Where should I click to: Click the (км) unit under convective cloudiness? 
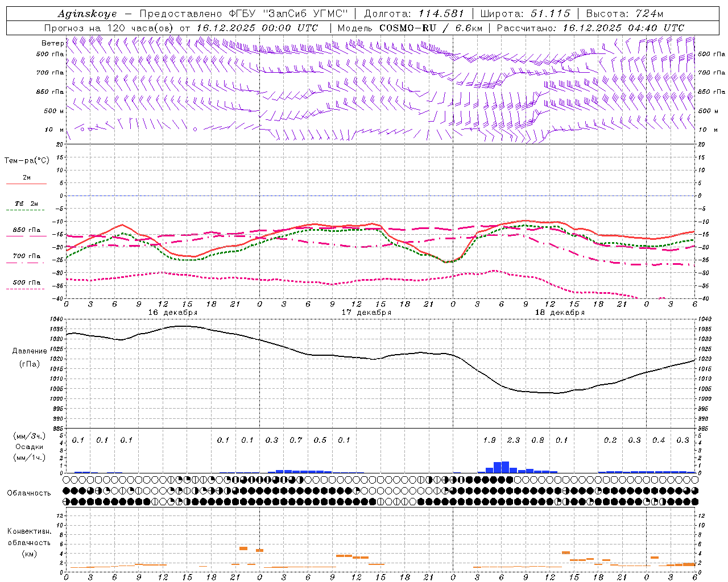[29, 554]
